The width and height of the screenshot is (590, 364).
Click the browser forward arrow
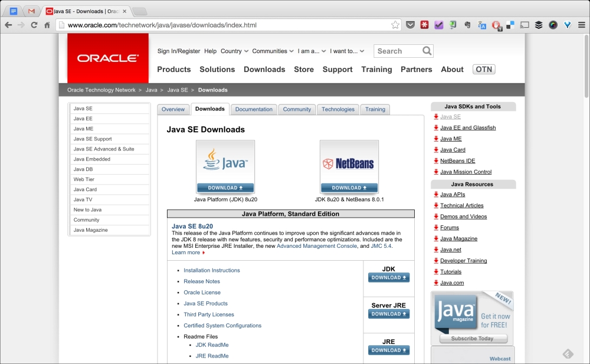[21, 25]
